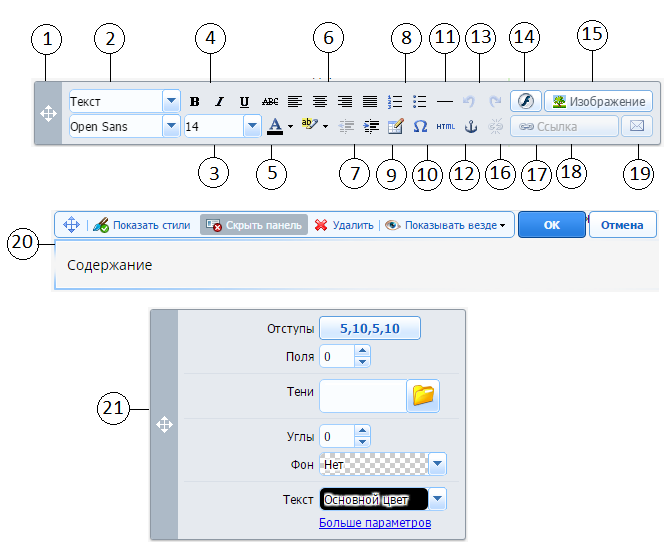Expand the font size 14 dropdown
The height and width of the screenshot is (548, 668).
click(250, 127)
